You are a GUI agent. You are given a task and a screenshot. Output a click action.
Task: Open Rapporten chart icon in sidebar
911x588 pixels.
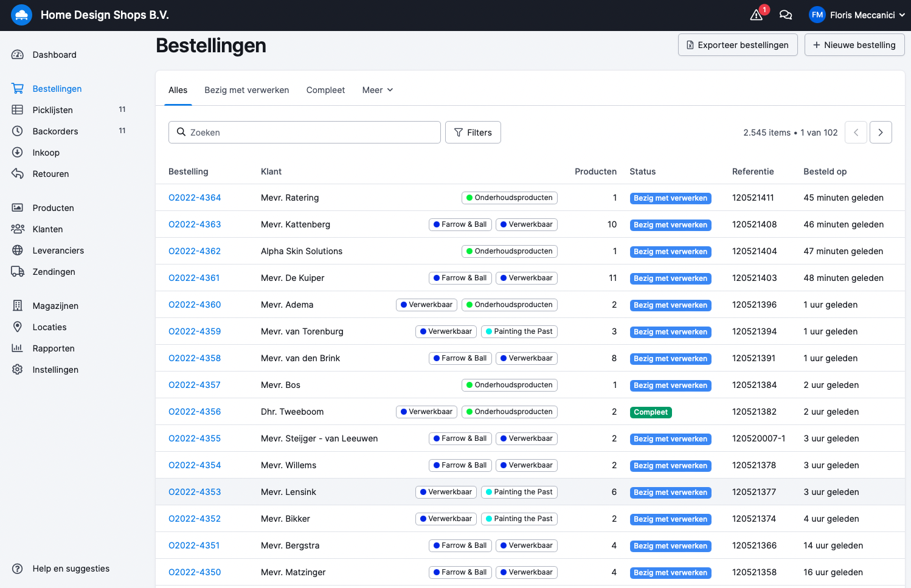18,348
